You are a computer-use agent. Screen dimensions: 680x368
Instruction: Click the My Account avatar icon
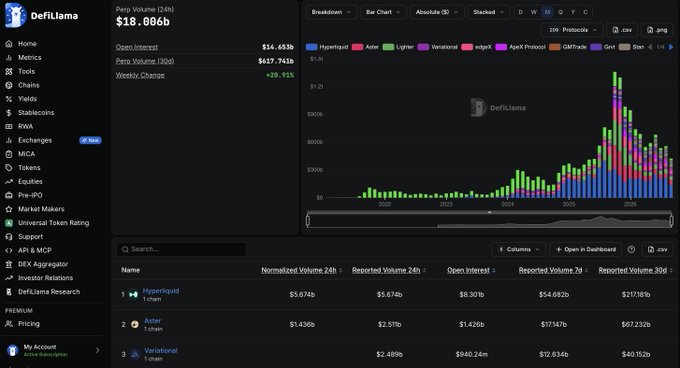point(13,350)
